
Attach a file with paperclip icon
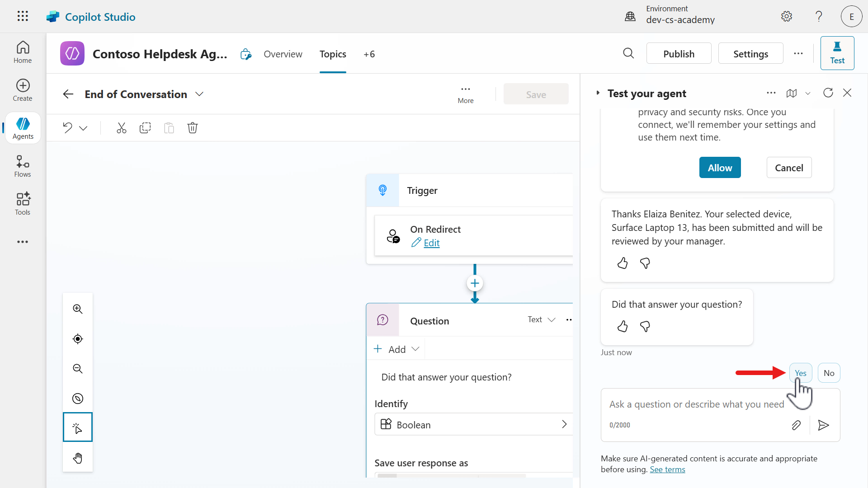[x=796, y=425]
